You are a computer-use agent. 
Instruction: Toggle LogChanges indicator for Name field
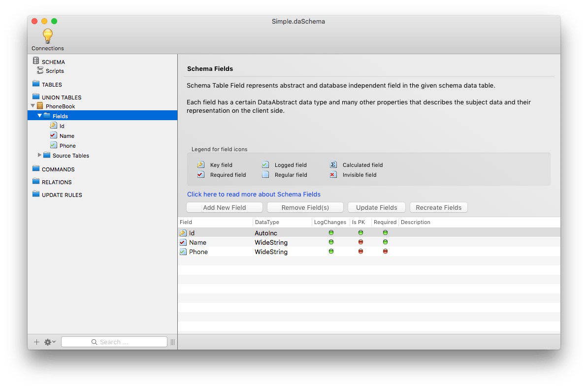pyautogui.click(x=331, y=242)
